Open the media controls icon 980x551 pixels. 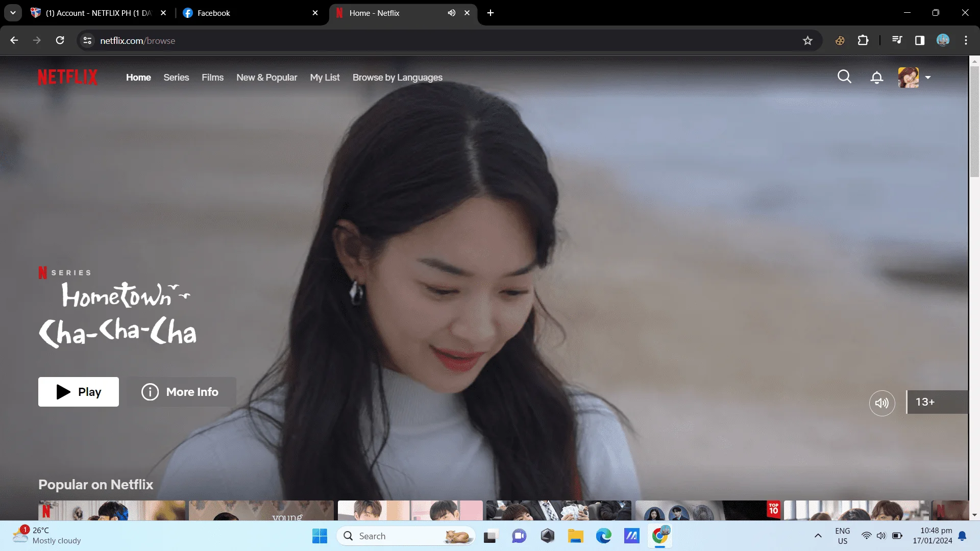tap(897, 40)
